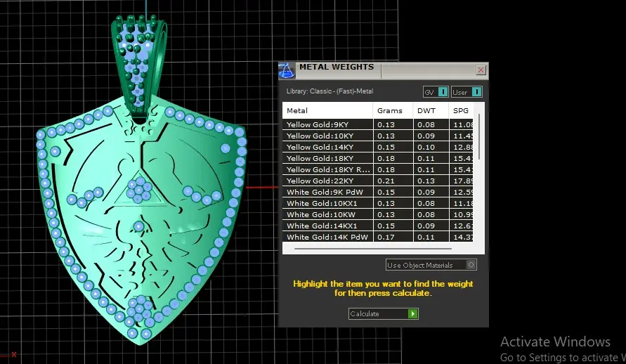Sort by the Metal column header
The height and width of the screenshot is (364, 626).
pyautogui.click(x=328, y=110)
